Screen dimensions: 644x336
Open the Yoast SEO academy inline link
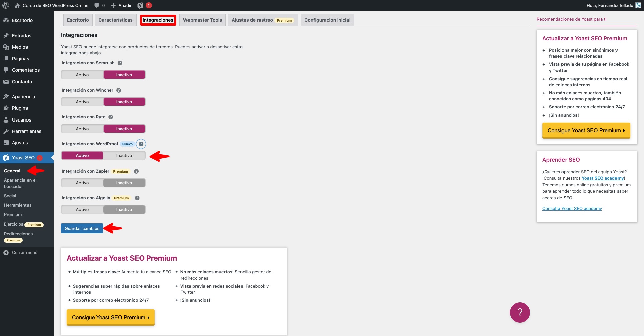pos(602,178)
